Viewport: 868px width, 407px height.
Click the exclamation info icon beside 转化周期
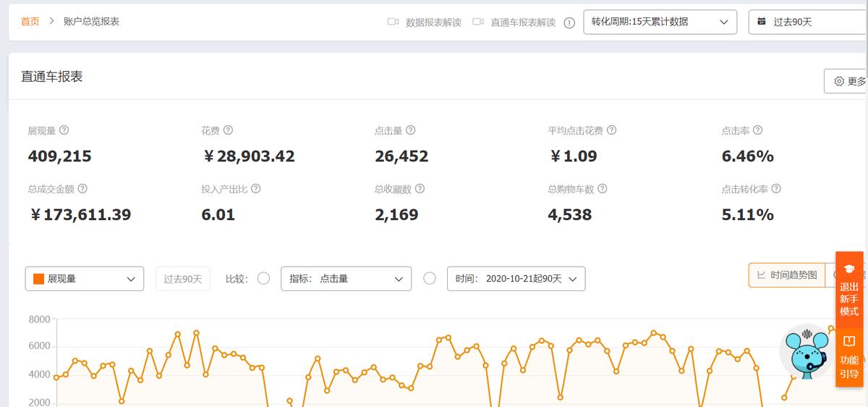(x=569, y=22)
